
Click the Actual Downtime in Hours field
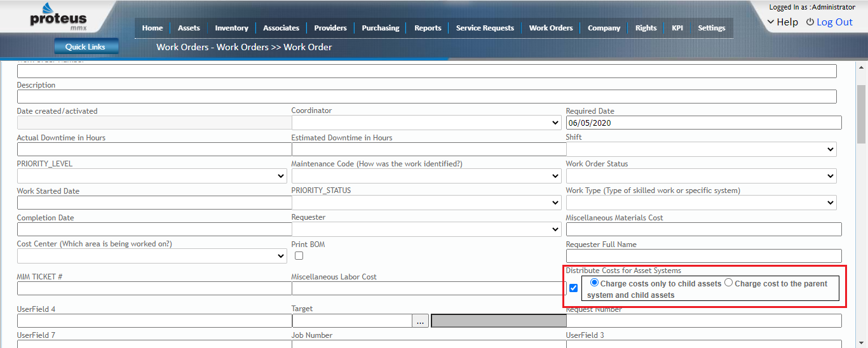coord(154,149)
